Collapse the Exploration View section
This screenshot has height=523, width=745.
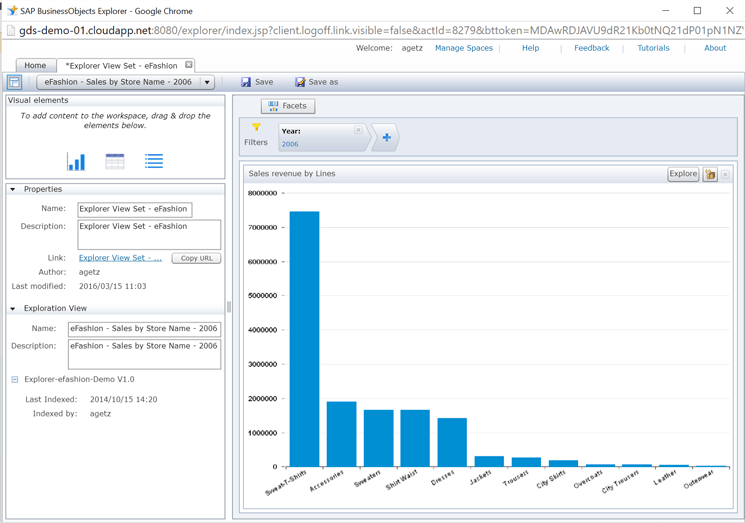13,308
